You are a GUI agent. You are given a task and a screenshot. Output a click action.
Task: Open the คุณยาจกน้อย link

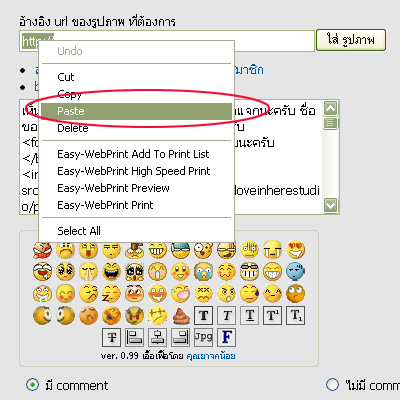tap(211, 356)
